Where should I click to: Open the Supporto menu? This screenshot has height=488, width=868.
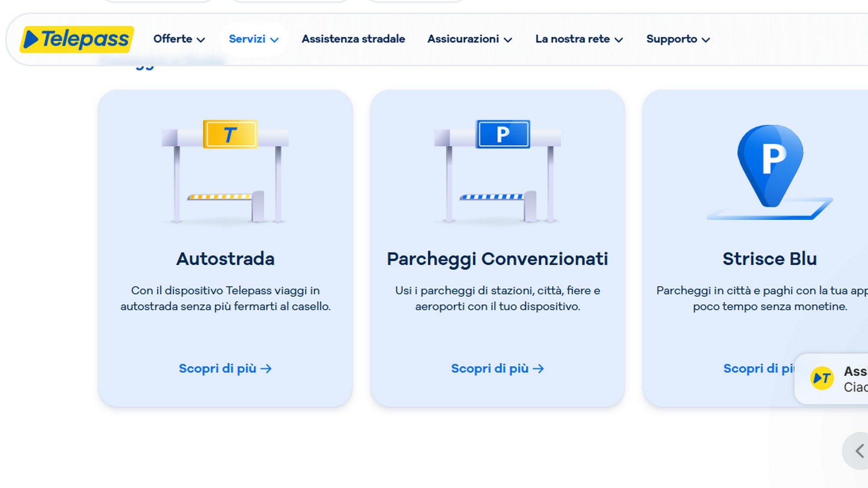coord(678,39)
